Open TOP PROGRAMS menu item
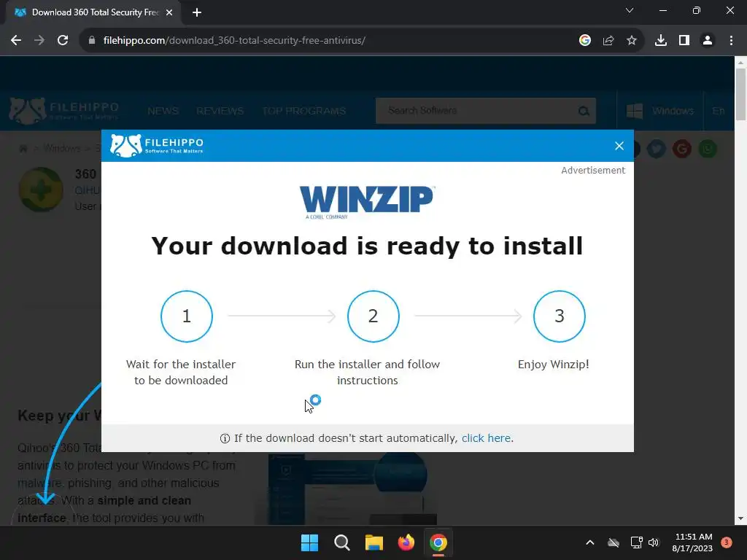Screen dimensions: 747x560 304,111
